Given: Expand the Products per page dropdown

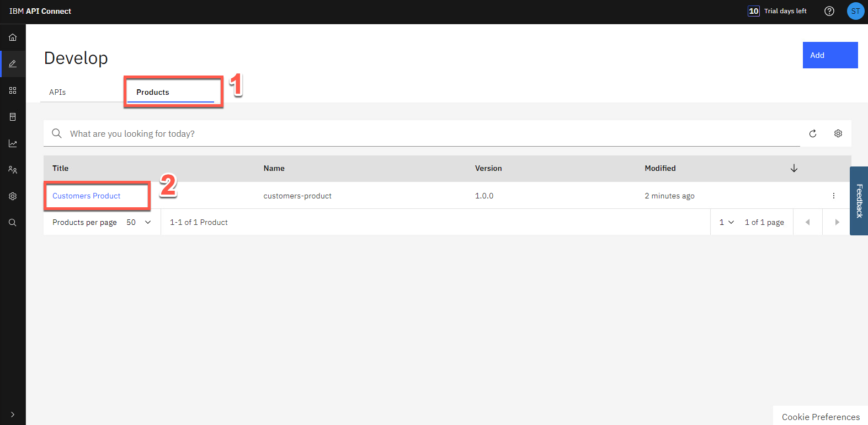Looking at the screenshot, I should [x=139, y=222].
